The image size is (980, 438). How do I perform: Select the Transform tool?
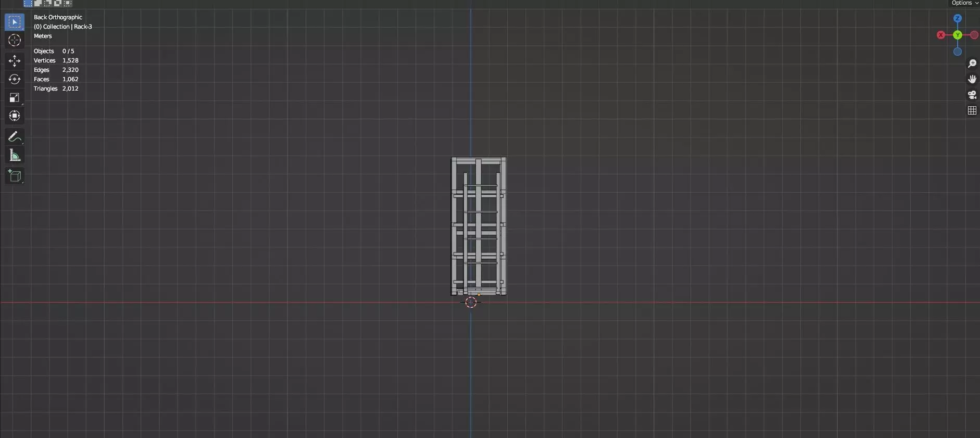point(15,116)
